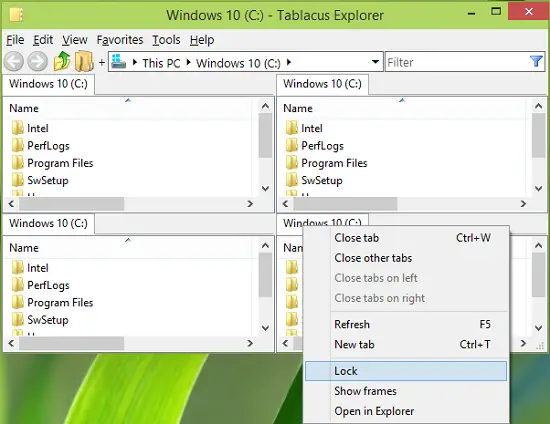Viewport: 550px width, 424px height.
Task: Open the Edit menu
Action: 43,40
